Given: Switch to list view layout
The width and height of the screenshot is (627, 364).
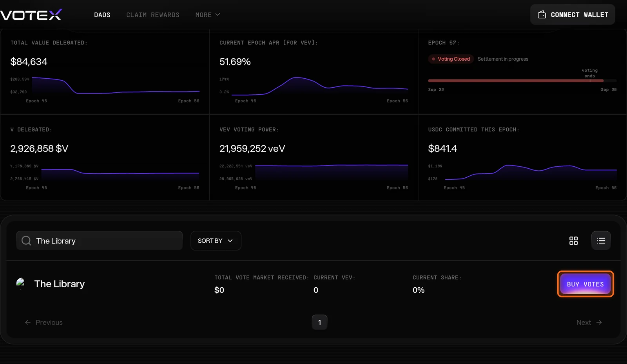Looking at the screenshot, I should click(x=601, y=241).
